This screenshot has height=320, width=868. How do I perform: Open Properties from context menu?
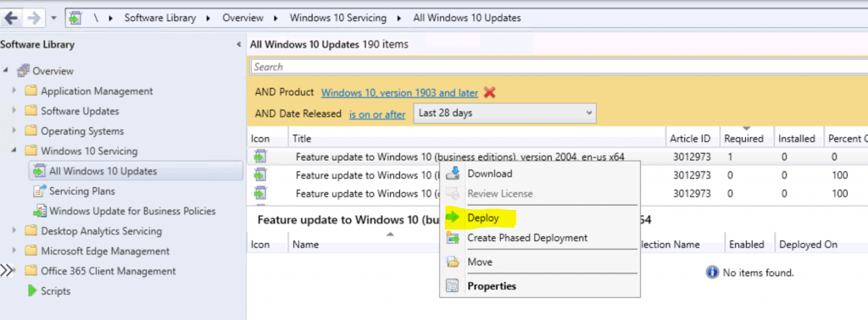tap(540, 286)
